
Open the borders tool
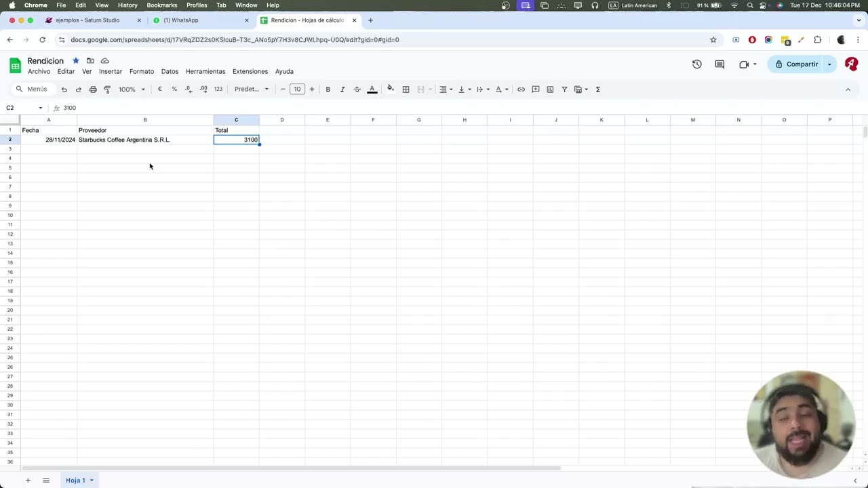[x=406, y=89]
